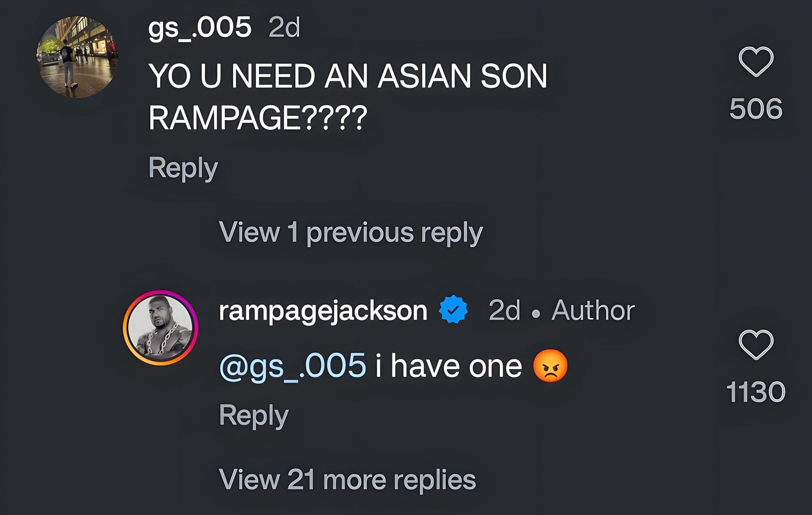View the 506 likes count

tap(756, 109)
